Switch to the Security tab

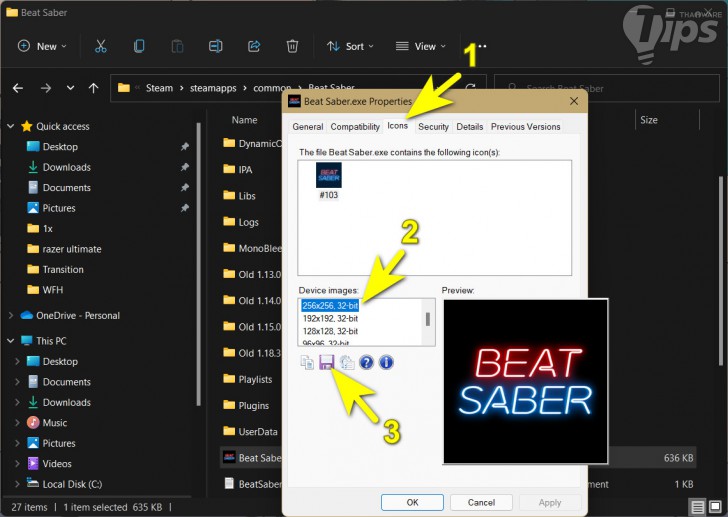[x=433, y=126]
